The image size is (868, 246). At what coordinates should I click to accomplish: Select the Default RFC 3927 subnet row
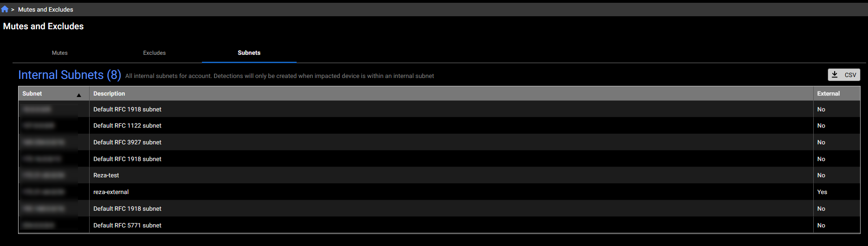pos(127,142)
